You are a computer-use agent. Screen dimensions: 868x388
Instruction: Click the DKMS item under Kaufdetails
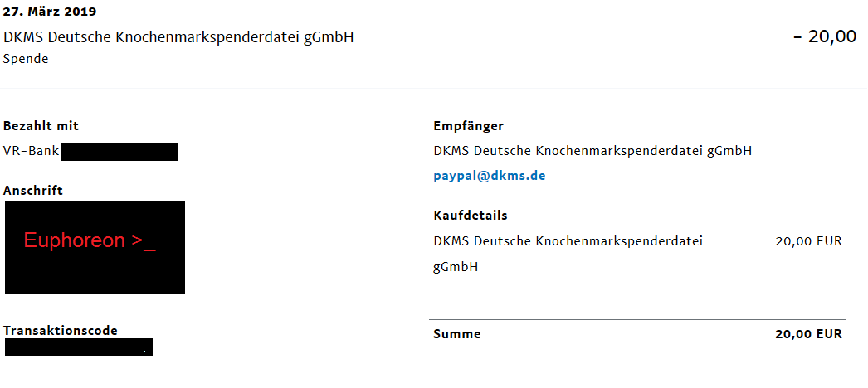[568, 255]
